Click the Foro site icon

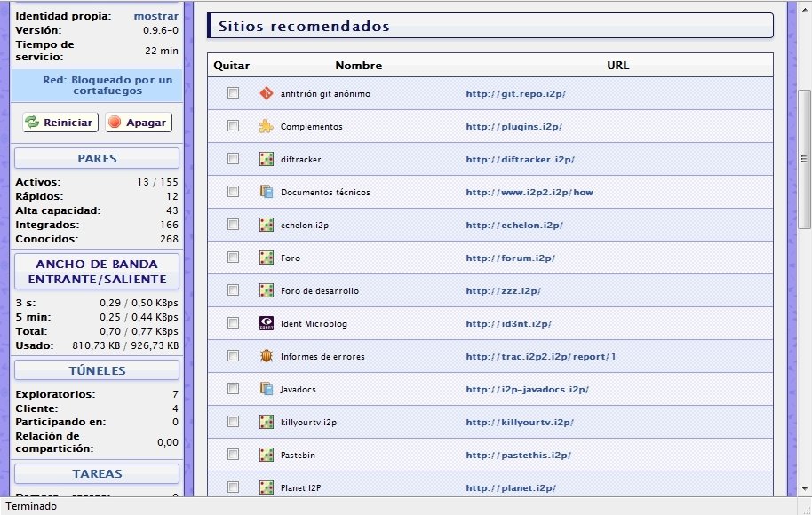pos(267,257)
